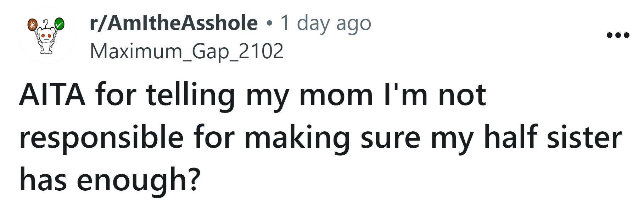Screen dimensions: 644x207
Task: Select the username below the subreddit name
Action: (x=187, y=51)
